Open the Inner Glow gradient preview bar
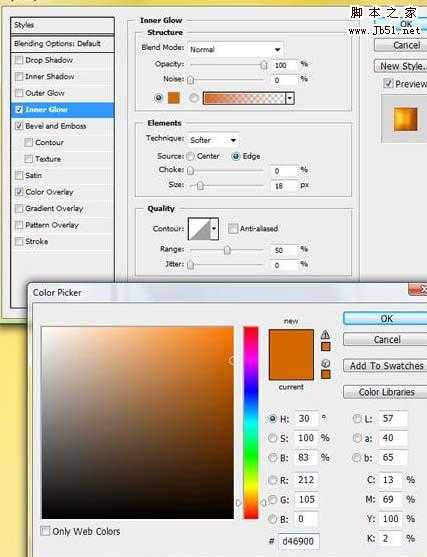The height and width of the screenshot is (557, 427). (x=244, y=98)
